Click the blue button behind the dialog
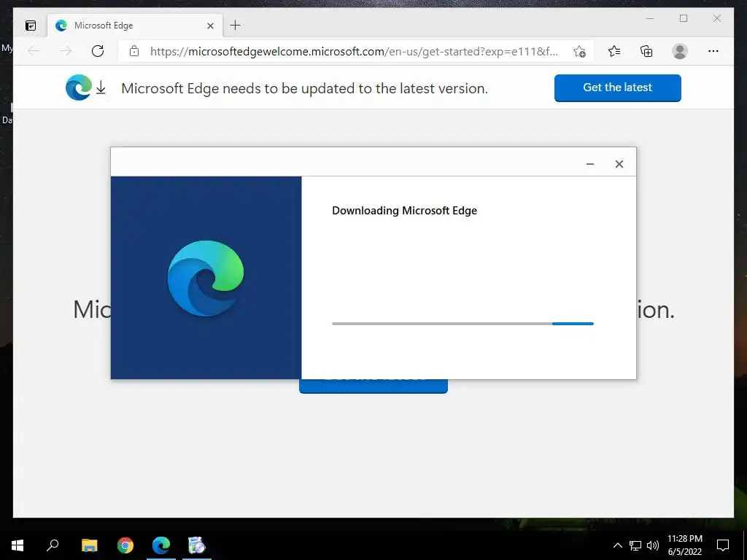This screenshot has height=560, width=747. 373,386
